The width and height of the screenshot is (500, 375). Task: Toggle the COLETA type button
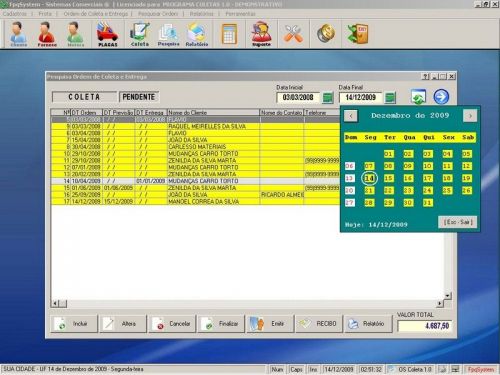coord(84,97)
